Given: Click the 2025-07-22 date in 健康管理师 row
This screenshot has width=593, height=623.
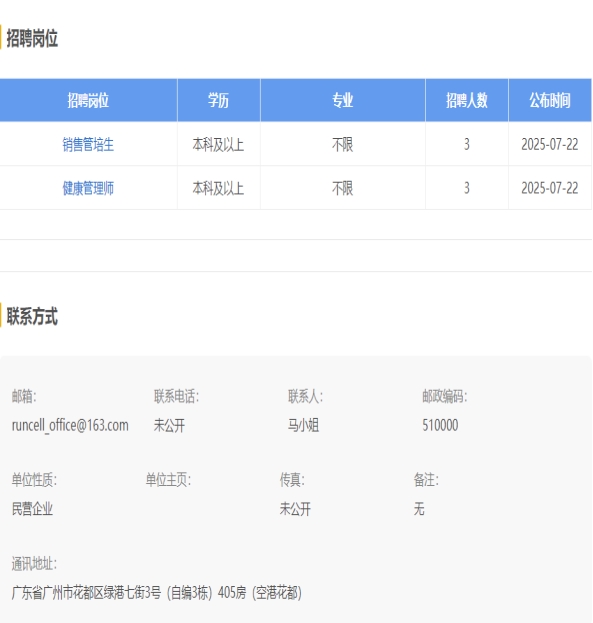Looking at the screenshot, I should tap(550, 188).
